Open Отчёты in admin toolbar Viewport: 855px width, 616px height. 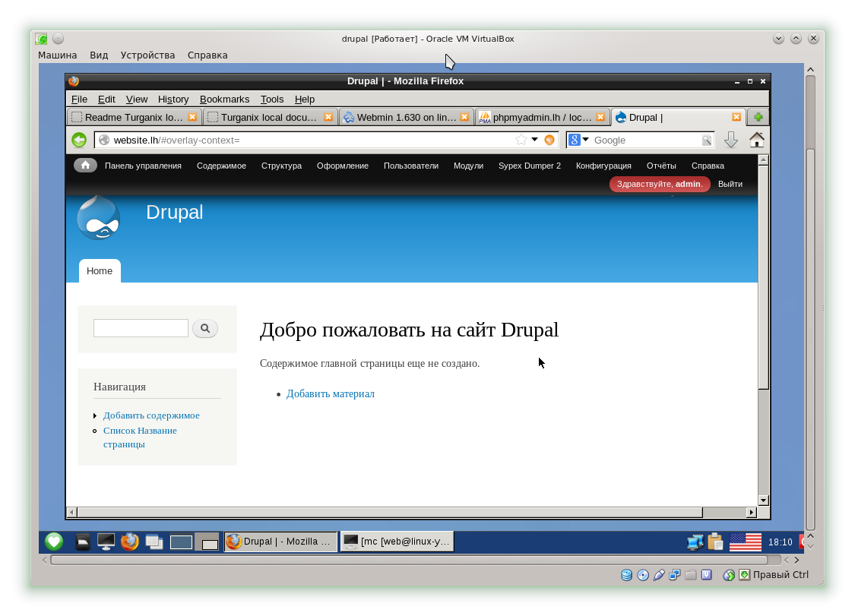pos(661,166)
